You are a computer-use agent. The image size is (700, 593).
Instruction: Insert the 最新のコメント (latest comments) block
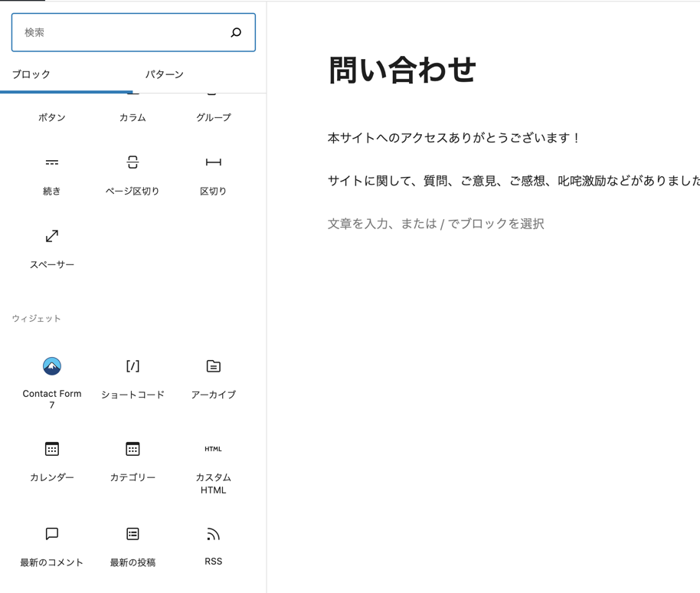pyautogui.click(x=52, y=545)
